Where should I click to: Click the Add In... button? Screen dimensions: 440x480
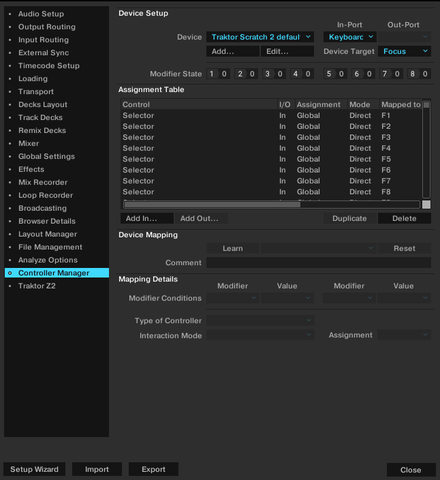147,219
